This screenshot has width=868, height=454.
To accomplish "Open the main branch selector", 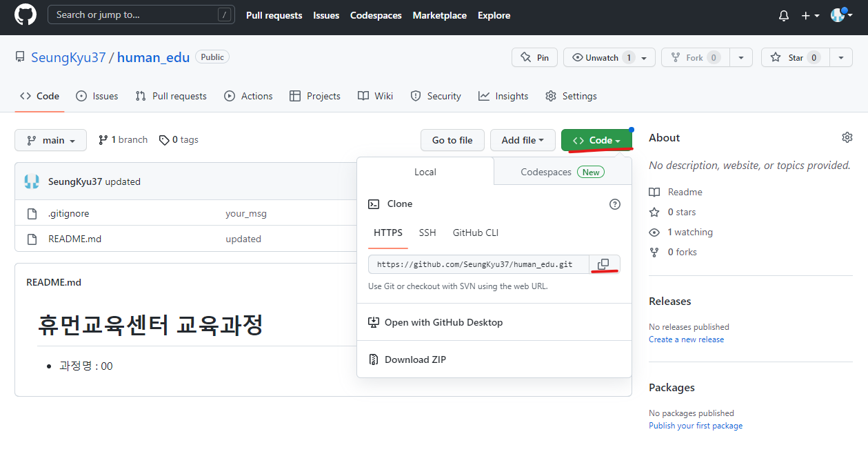I will coord(50,140).
